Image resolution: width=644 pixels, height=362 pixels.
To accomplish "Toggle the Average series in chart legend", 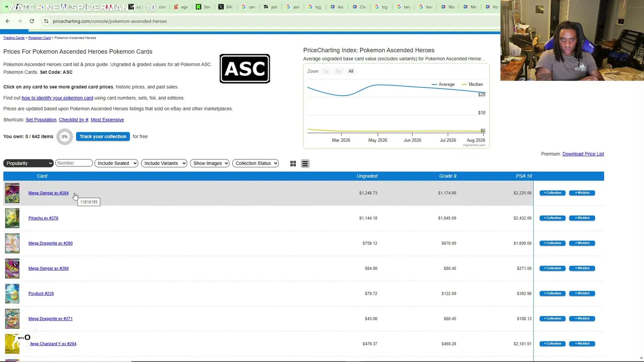I will click(443, 84).
